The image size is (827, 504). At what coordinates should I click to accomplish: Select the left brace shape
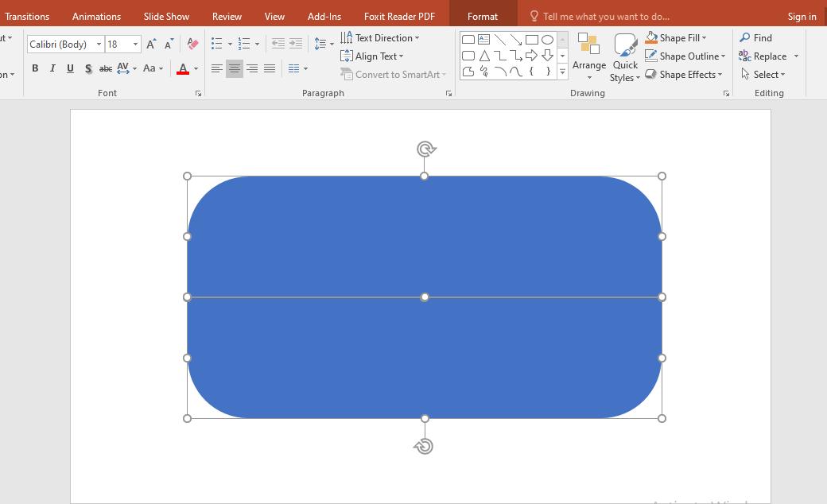click(x=532, y=72)
